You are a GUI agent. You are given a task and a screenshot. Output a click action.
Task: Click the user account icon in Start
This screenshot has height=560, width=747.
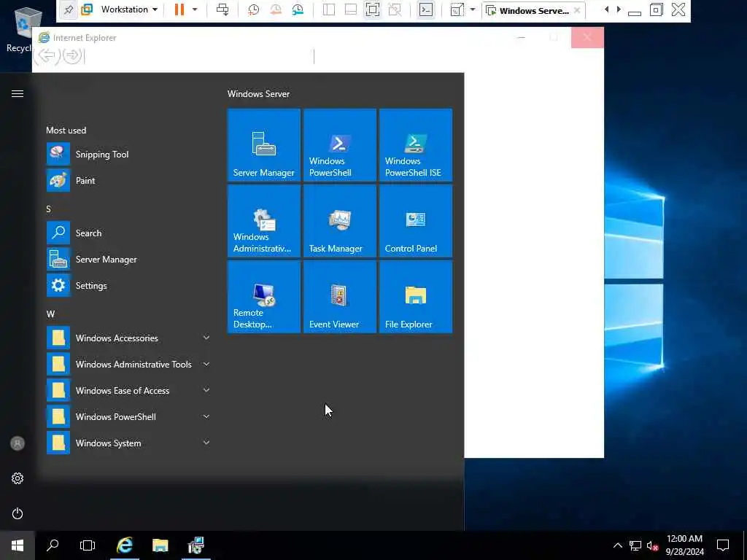click(x=18, y=443)
